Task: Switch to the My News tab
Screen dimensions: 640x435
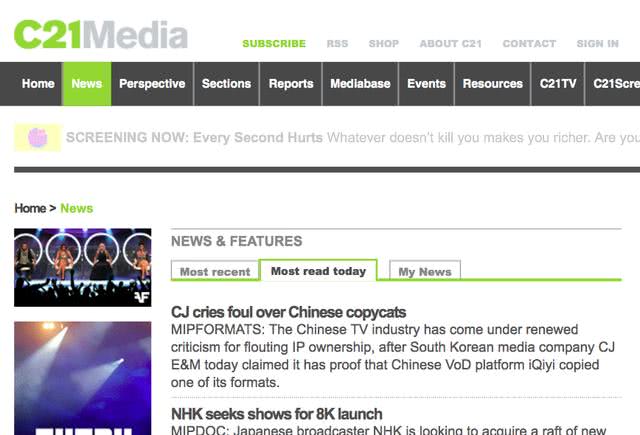Action: (x=424, y=272)
